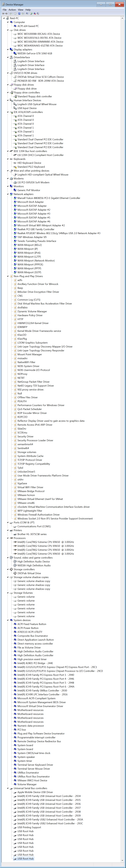Viewport: 126px width, 868px height.
Task: Collapse the Processors category
Action: [x=8, y=538]
